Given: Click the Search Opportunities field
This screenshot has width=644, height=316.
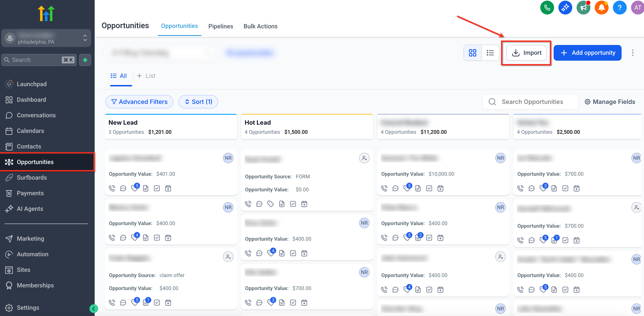Looking at the screenshot, I should (x=532, y=102).
